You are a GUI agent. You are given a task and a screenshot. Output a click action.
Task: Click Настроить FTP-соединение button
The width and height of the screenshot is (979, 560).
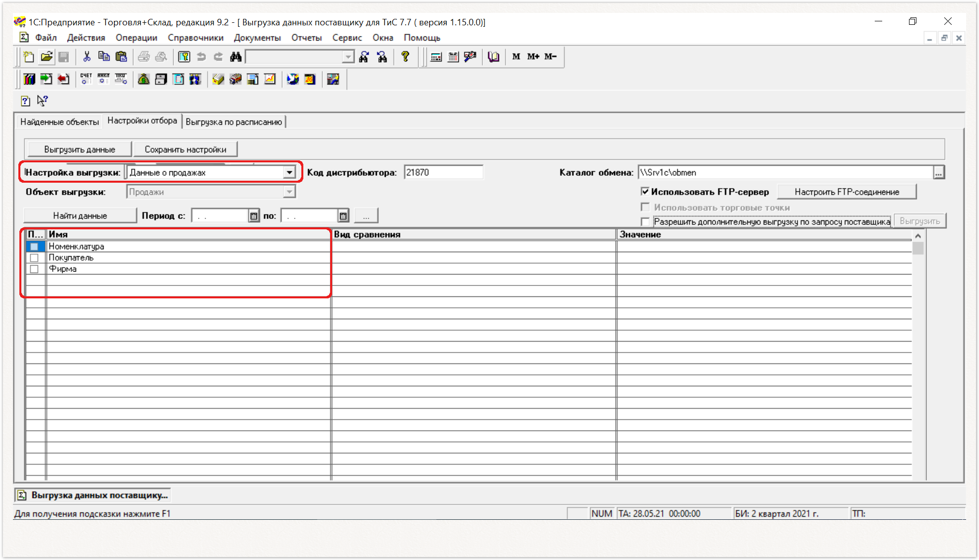846,192
